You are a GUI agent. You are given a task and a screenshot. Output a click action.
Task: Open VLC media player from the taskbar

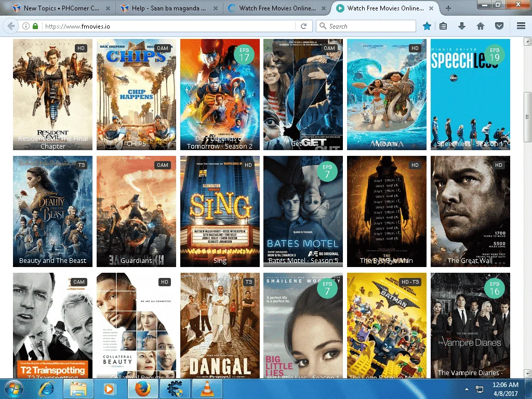tap(207, 389)
